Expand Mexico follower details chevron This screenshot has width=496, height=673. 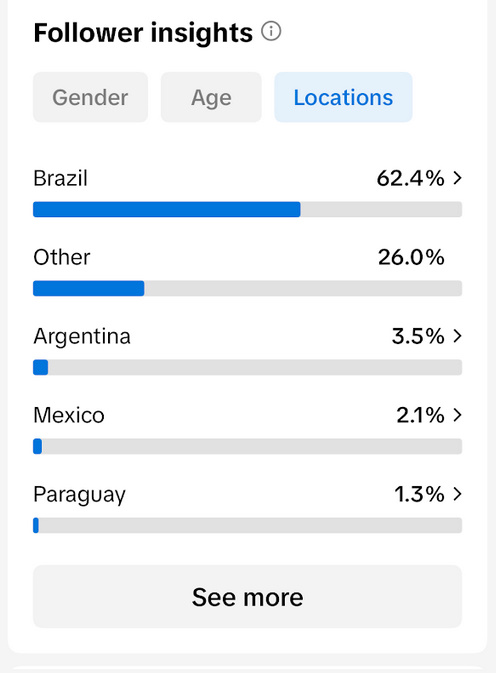458,415
